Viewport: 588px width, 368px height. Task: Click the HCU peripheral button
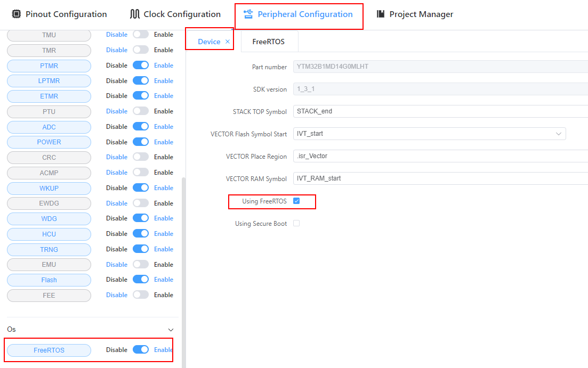tap(49, 234)
